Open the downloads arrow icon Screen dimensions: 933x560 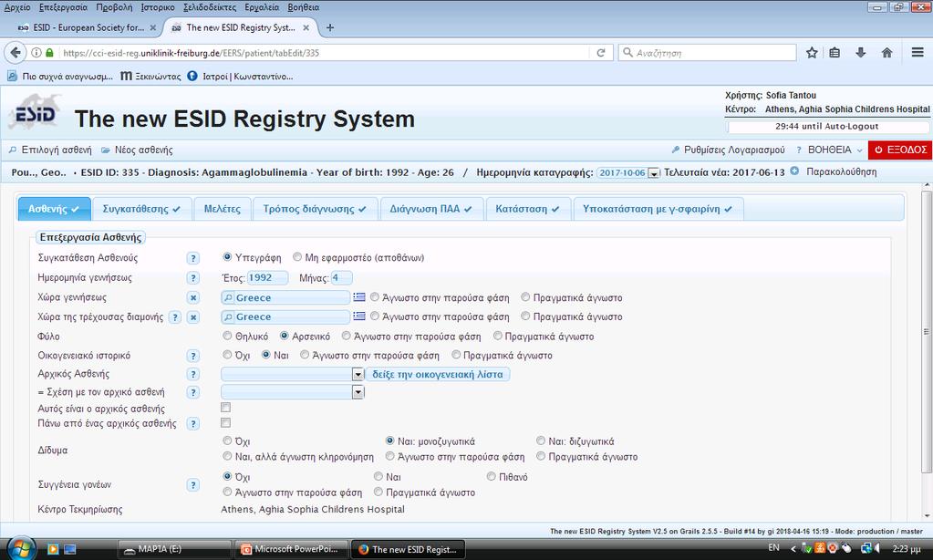click(x=860, y=53)
